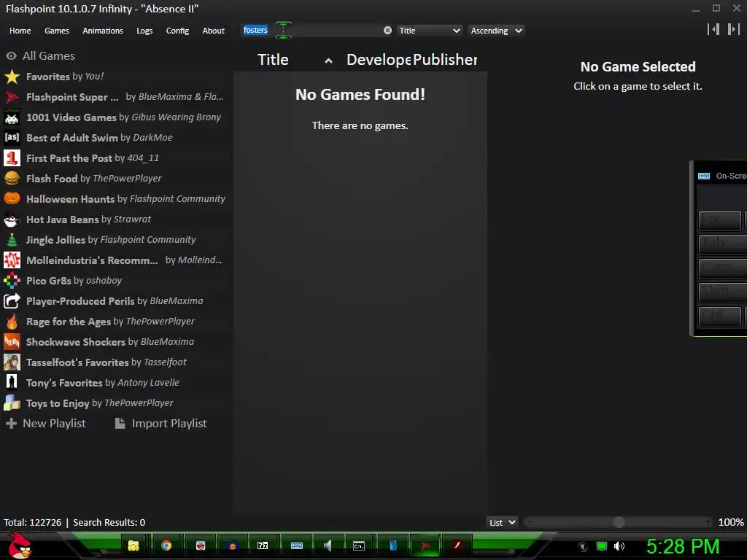Click Import Playlist
Viewport: 747px width, 560px height.
[161, 424]
